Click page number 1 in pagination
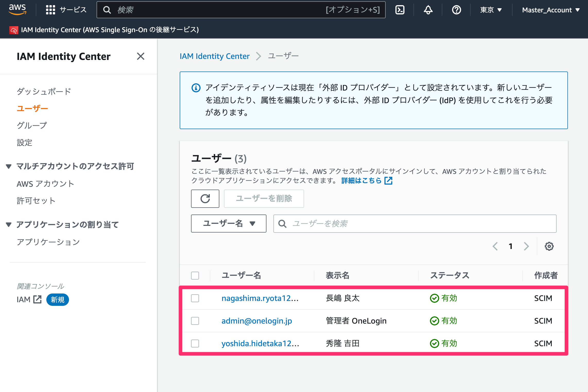 [x=511, y=246]
